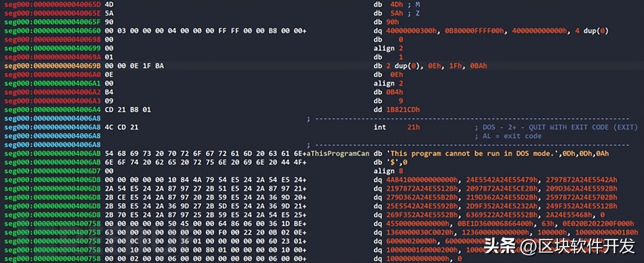Screen dimensions: 644x263
Task: Click the 'align 8' directive
Action: click(x=388, y=171)
